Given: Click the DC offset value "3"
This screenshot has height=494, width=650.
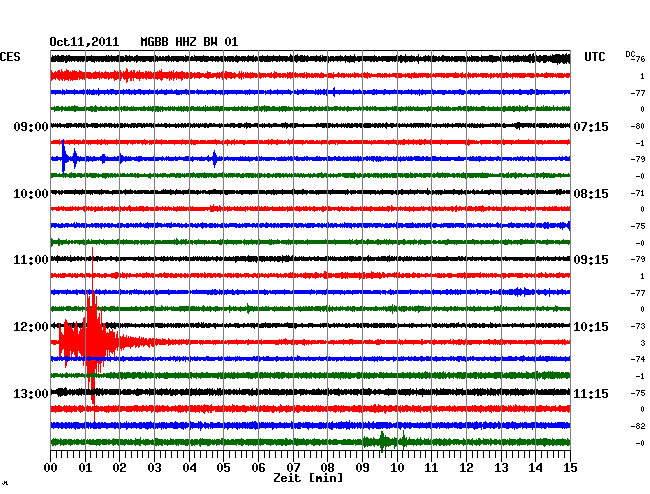Looking at the screenshot, I should tap(643, 343).
